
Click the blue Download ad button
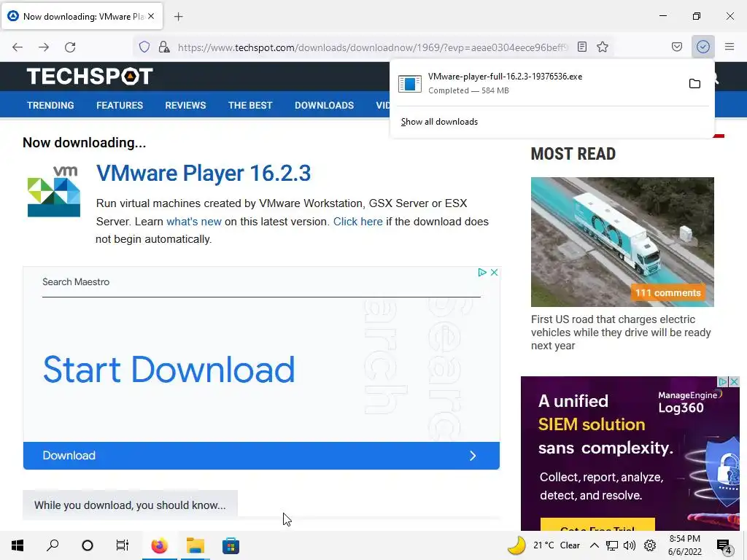pos(261,456)
